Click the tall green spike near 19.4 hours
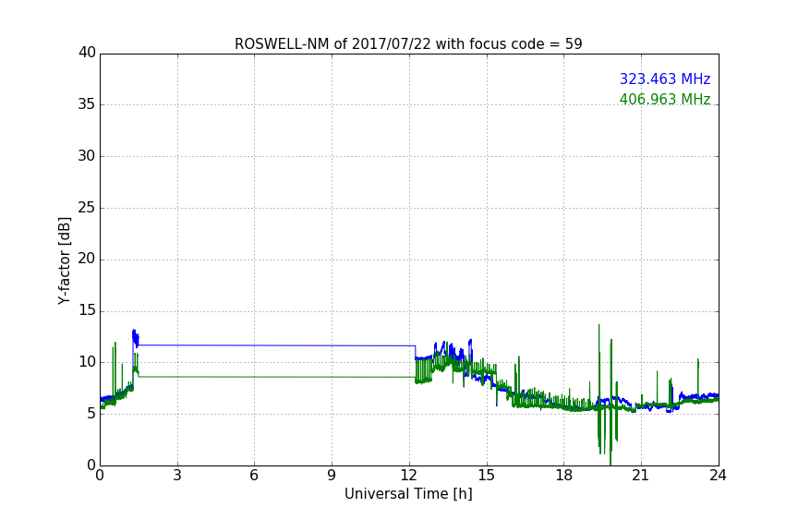 (599, 387)
